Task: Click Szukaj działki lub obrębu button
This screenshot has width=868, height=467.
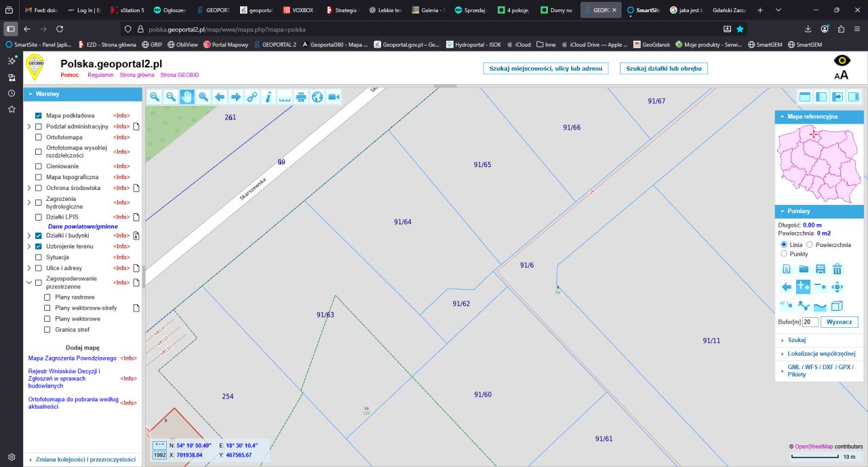Action: pyautogui.click(x=664, y=69)
